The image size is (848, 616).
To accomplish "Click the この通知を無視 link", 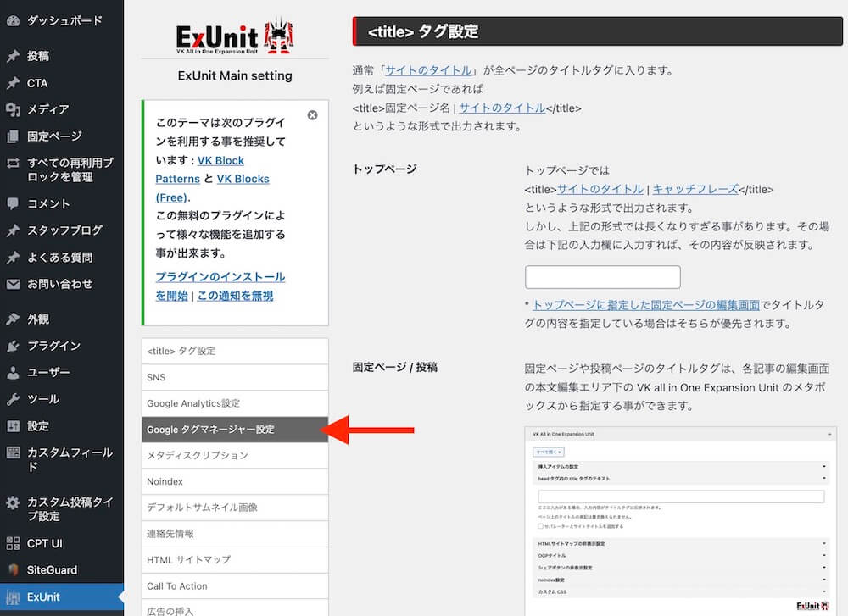I will click(235, 296).
